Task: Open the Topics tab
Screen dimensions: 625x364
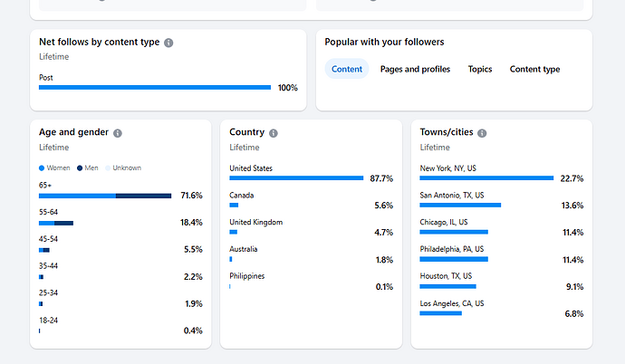Action: pos(480,69)
